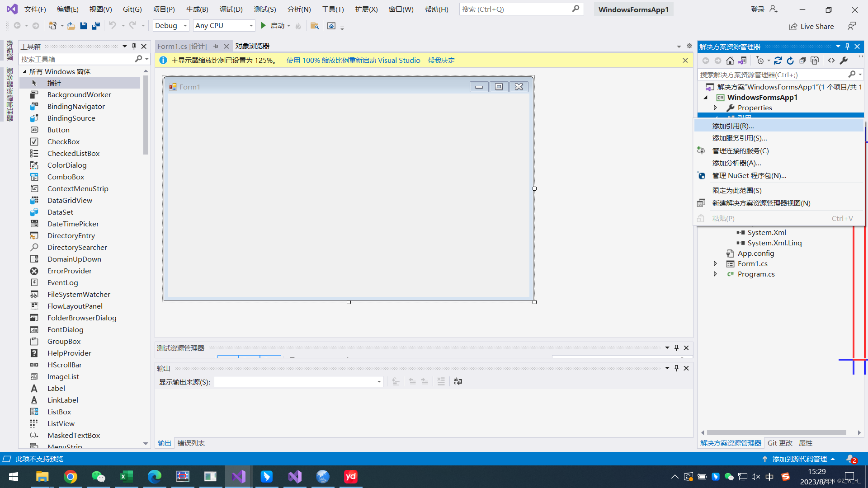The width and height of the screenshot is (868, 488).
Task: Click the restart with 100% scaling link
Action: [x=353, y=61]
